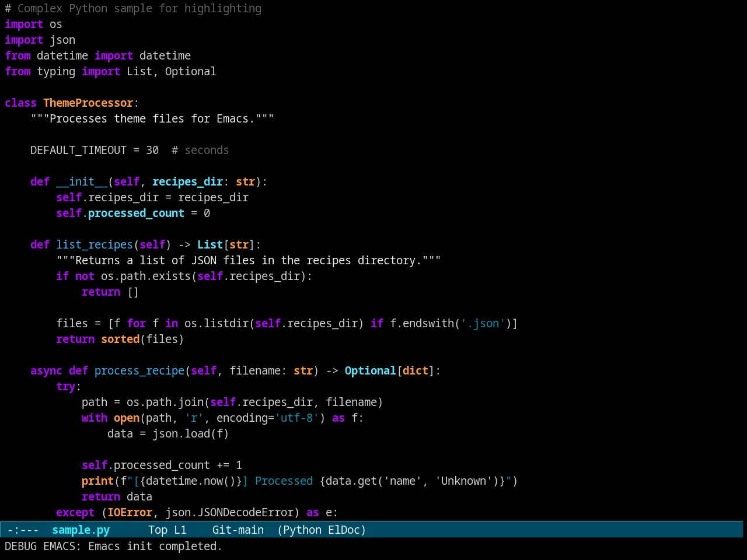This screenshot has width=747, height=560.
Task: Click the 'print' function call
Action: pos(97,481)
